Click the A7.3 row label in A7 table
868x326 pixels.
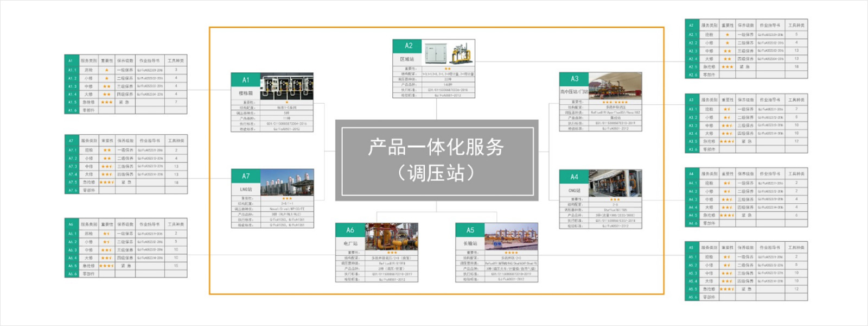tap(72, 166)
